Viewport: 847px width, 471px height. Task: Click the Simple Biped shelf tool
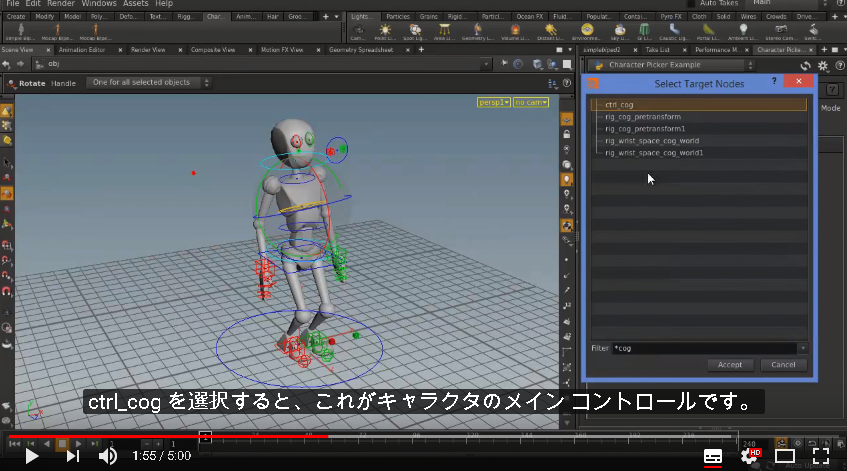pyautogui.click(x=21, y=32)
